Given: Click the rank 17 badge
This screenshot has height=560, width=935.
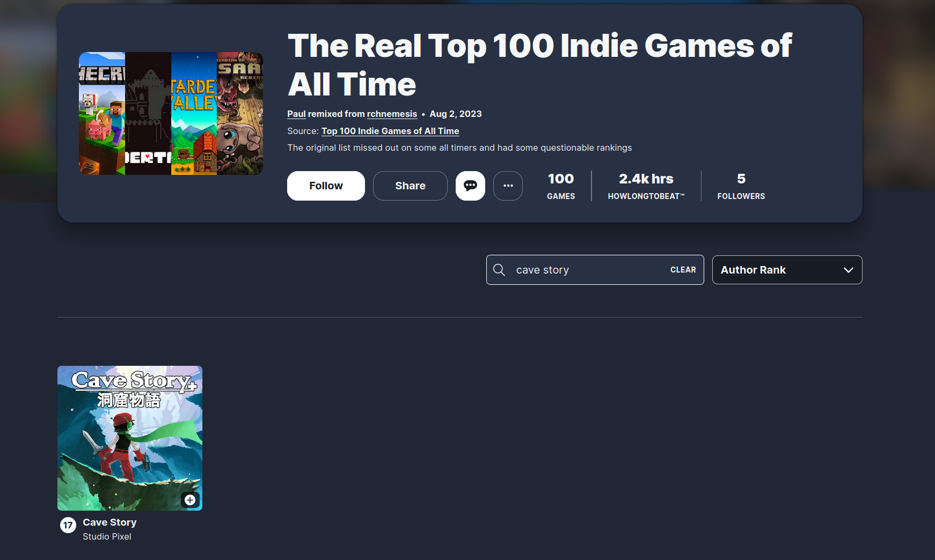Looking at the screenshot, I should coord(68,525).
